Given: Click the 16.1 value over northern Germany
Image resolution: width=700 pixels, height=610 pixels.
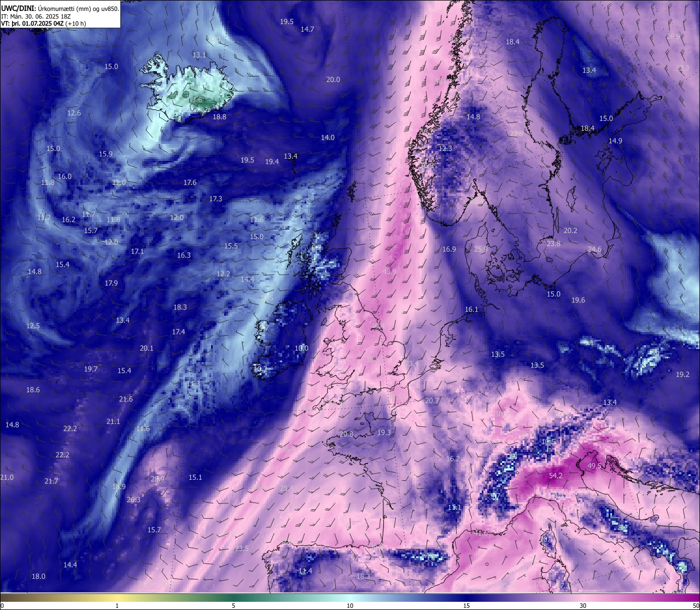Looking at the screenshot, I should (x=471, y=309).
